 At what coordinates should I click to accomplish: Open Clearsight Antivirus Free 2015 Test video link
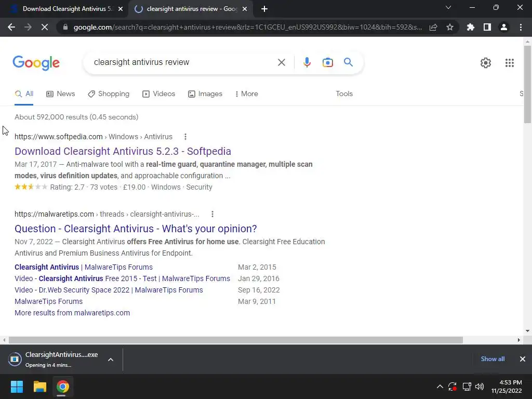click(122, 278)
